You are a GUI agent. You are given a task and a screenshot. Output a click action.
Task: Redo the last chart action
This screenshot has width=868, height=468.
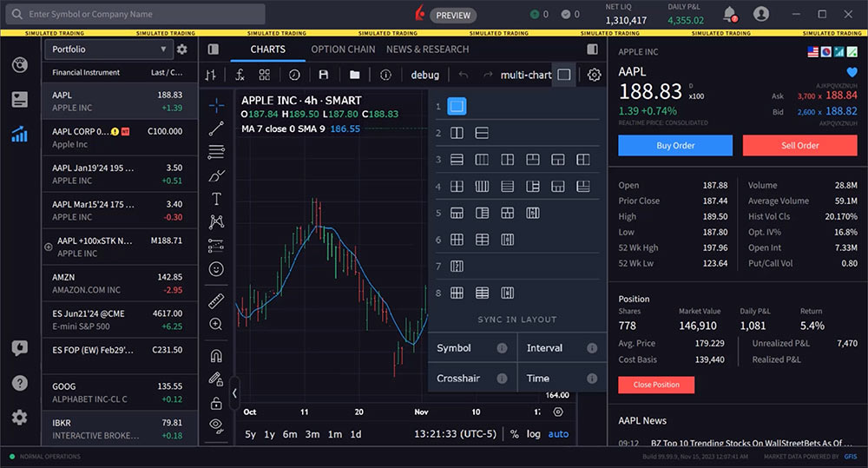488,75
